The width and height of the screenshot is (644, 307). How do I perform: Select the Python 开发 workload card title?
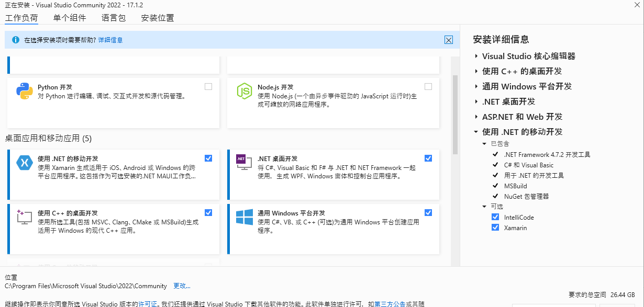click(55, 87)
